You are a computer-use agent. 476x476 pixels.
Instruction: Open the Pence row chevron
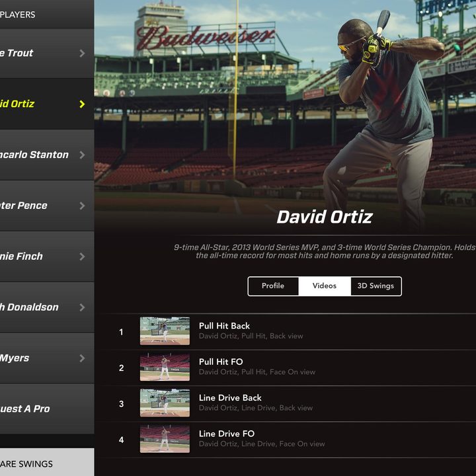point(82,206)
